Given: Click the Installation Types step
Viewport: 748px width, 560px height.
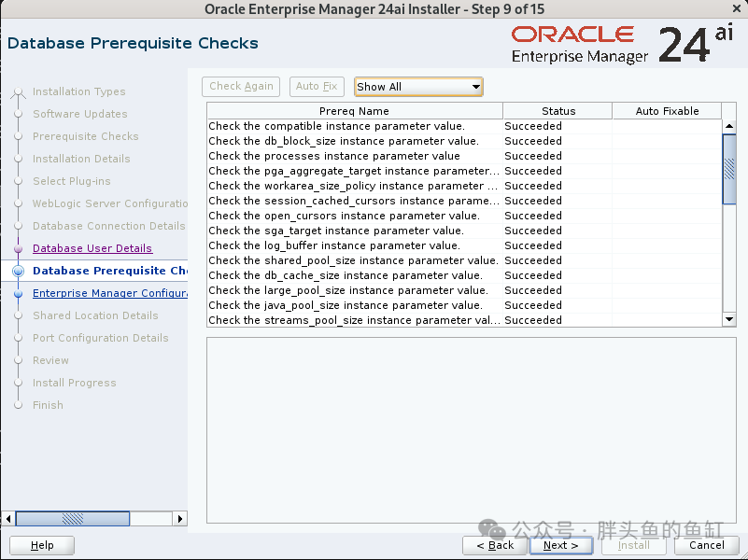Looking at the screenshot, I should pyautogui.click(x=79, y=91).
